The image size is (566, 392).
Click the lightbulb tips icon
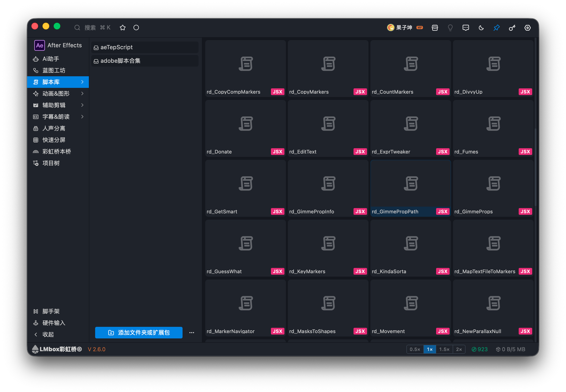coord(450,28)
